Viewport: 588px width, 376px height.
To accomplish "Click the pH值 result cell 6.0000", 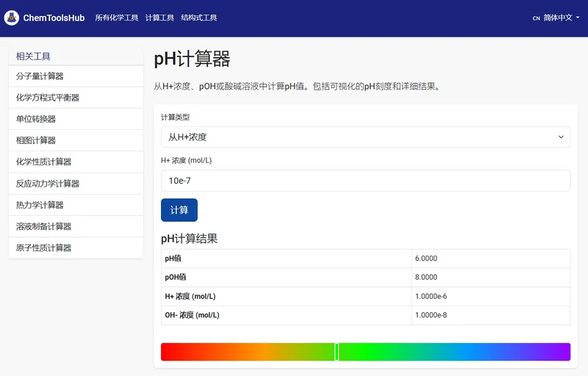I will click(x=490, y=258).
